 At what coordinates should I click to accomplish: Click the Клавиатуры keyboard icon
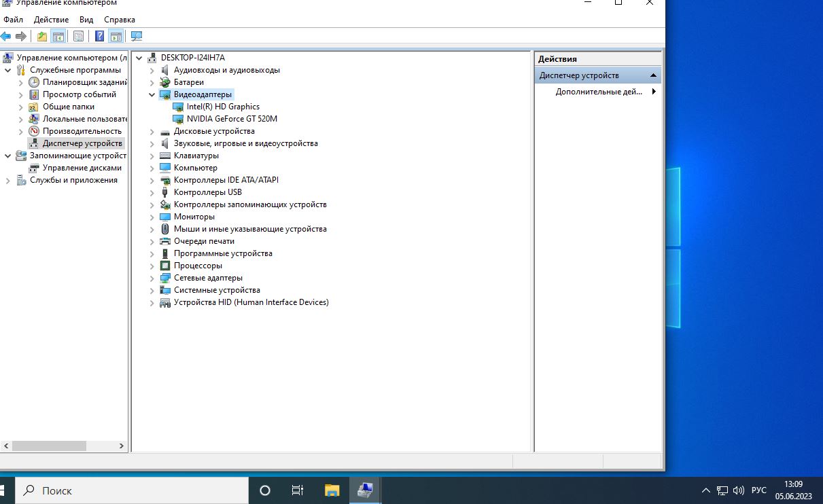pos(165,156)
